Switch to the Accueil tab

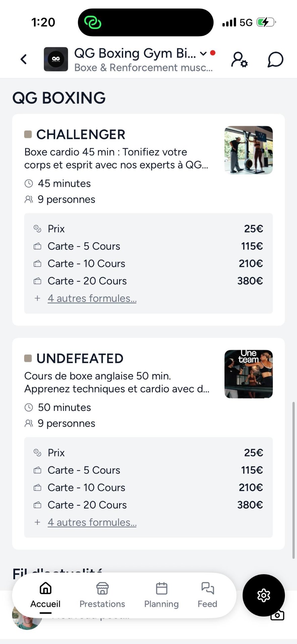pos(46,595)
